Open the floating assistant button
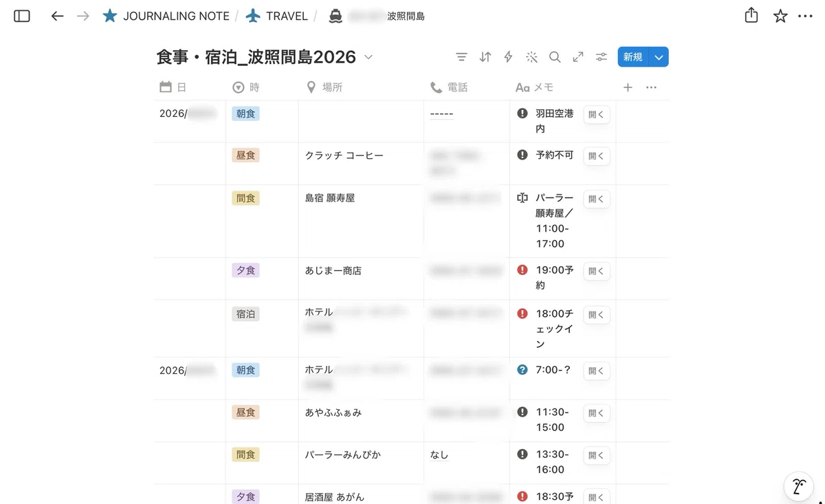 [x=798, y=487]
